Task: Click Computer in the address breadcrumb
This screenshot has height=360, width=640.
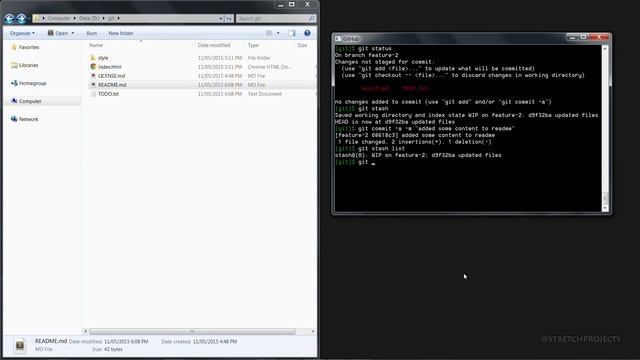Action: point(59,18)
